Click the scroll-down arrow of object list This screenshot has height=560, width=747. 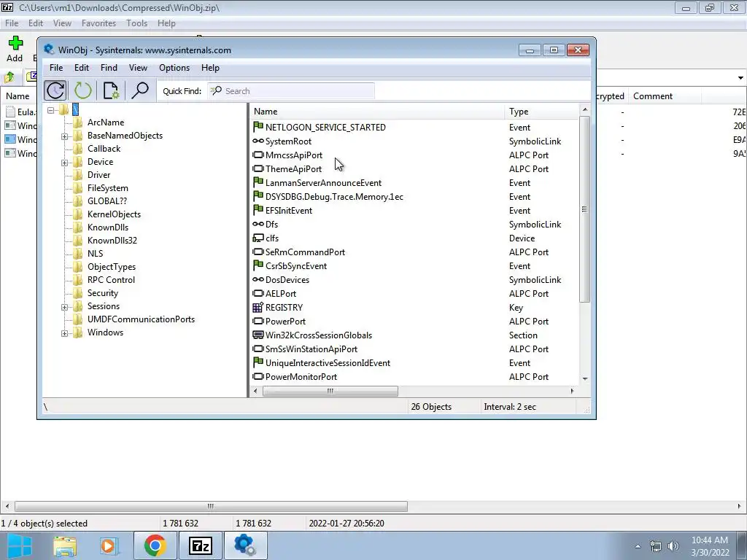pyautogui.click(x=585, y=379)
